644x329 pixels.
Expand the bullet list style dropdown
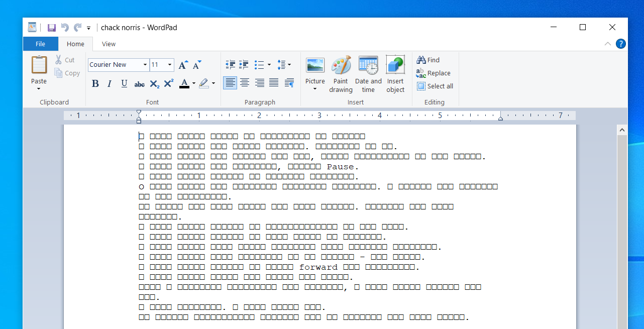pos(269,65)
